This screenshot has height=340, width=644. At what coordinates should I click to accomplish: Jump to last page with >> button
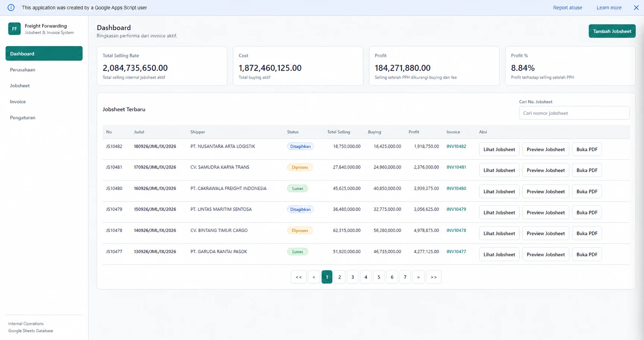(434, 277)
